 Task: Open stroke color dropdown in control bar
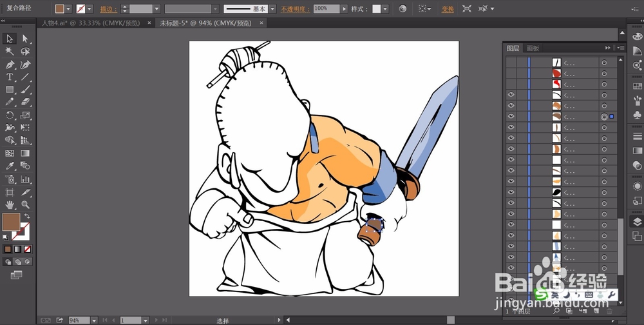pyautogui.click(x=90, y=8)
